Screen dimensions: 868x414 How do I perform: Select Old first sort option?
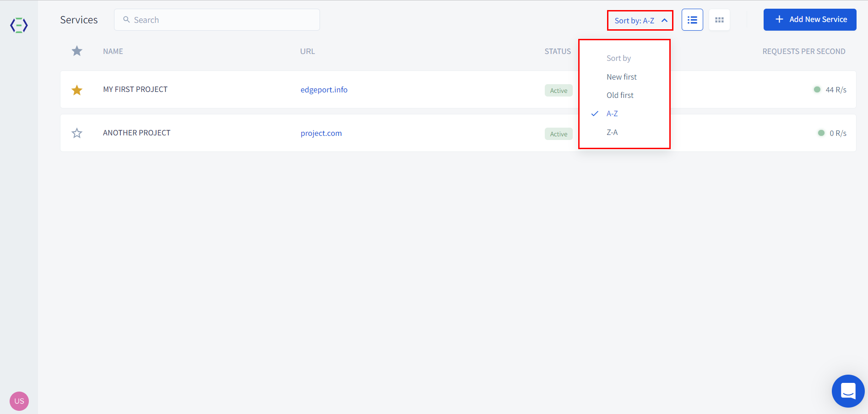620,95
